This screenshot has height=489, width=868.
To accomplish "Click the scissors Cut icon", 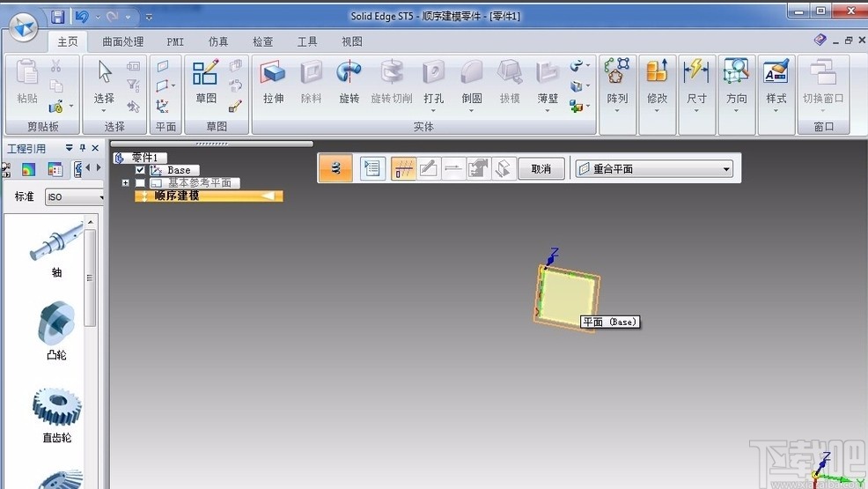I will pos(56,66).
